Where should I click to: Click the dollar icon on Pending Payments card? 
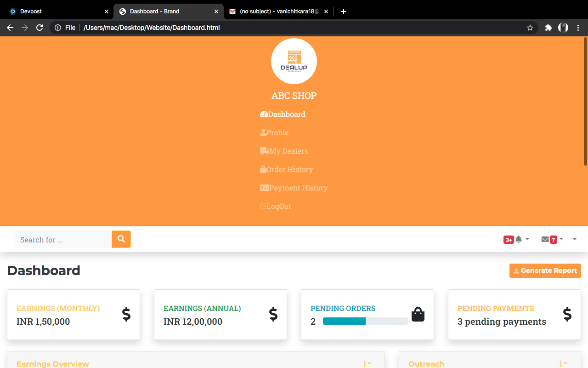coord(568,315)
